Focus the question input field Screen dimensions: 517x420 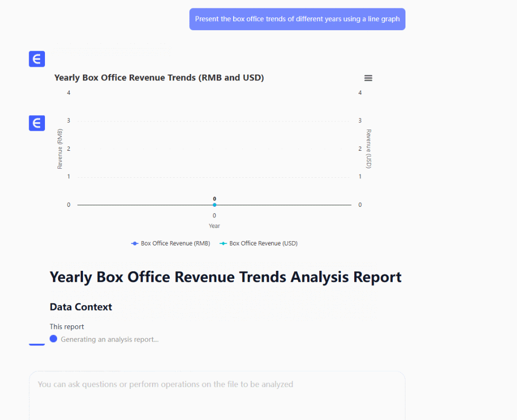click(217, 391)
